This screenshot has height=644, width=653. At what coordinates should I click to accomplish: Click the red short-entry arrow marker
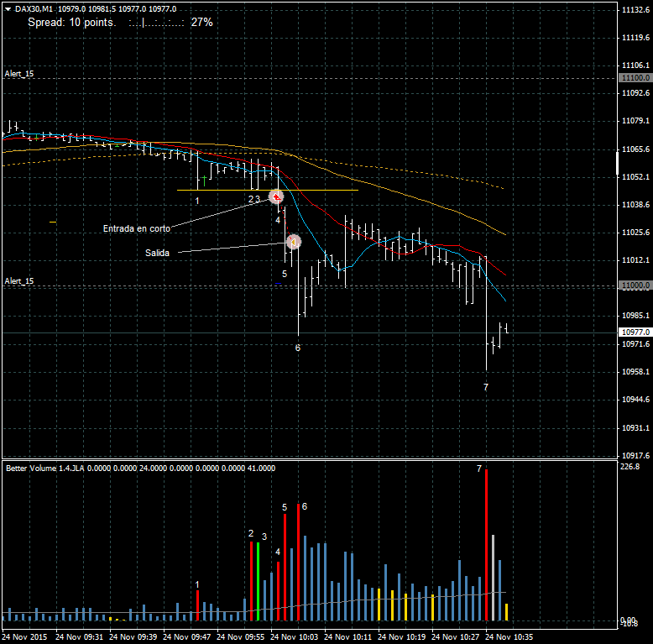(275, 196)
